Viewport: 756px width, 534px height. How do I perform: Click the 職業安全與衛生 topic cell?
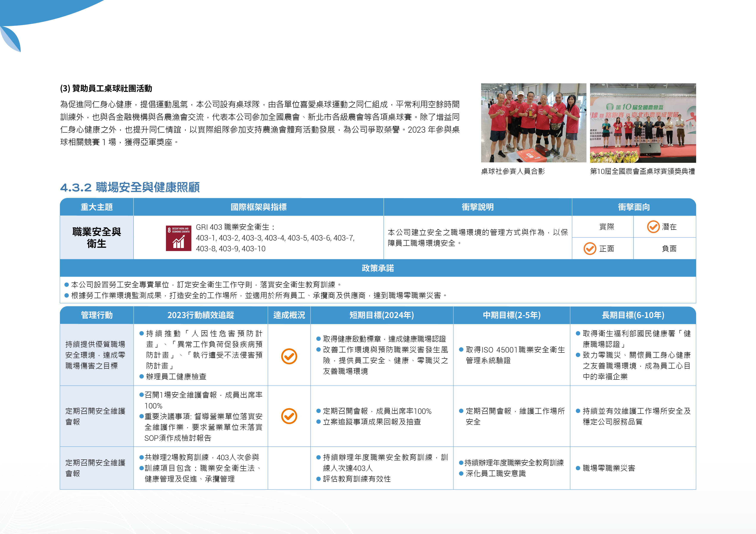point(97,238)
